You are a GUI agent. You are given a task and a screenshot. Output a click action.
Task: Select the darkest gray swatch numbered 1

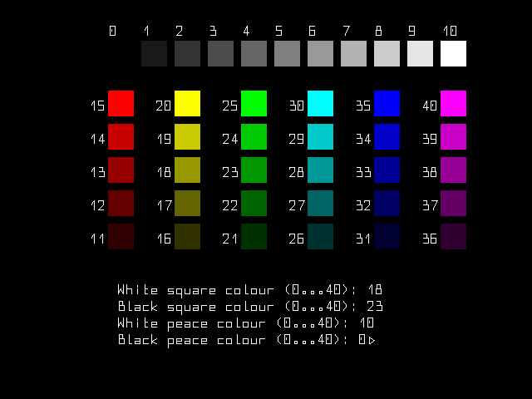[x=154, y=54]
